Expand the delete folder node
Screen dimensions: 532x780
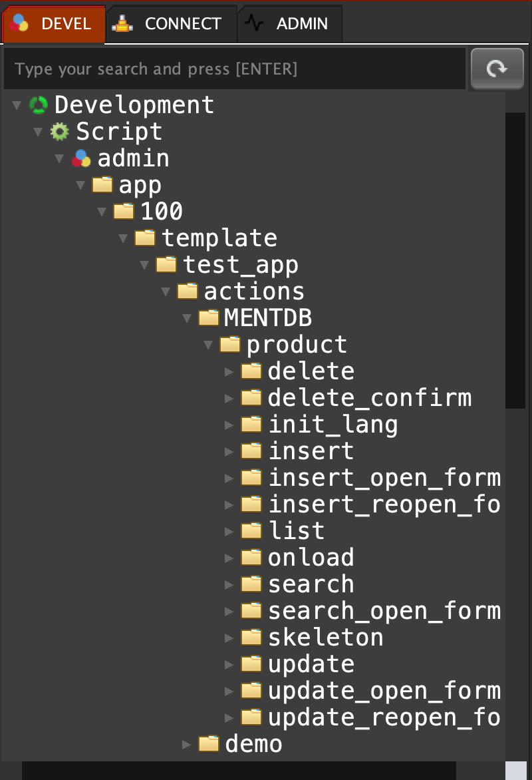(x=229, y=371)
